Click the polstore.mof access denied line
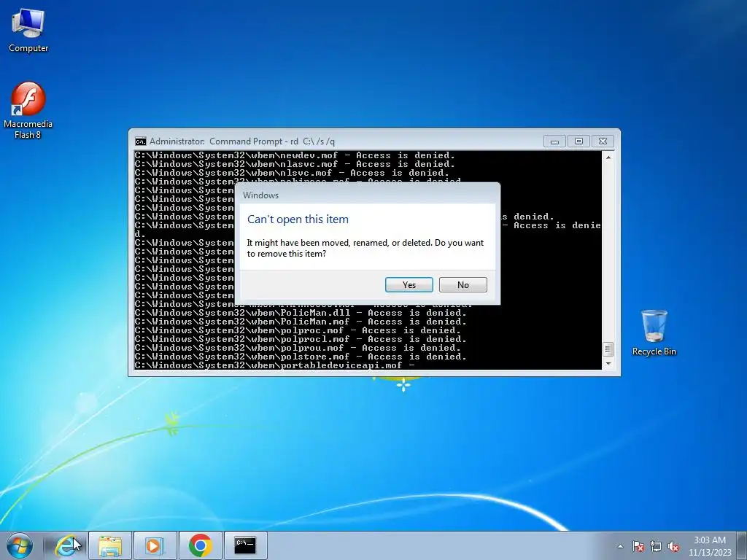The height and width of the screenshot is (560, 747). (x=301, y=357)
